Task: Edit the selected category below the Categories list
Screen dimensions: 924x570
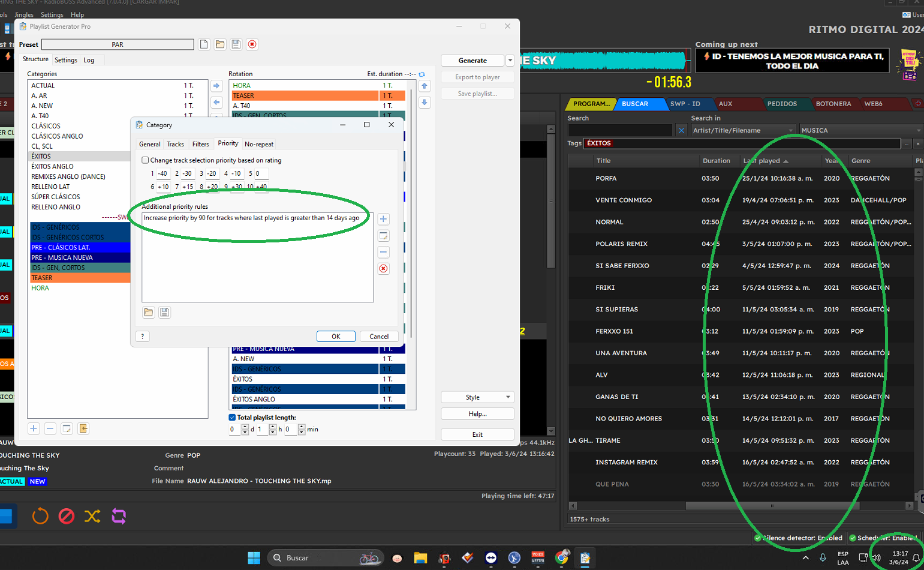Action: coord(67,428)
